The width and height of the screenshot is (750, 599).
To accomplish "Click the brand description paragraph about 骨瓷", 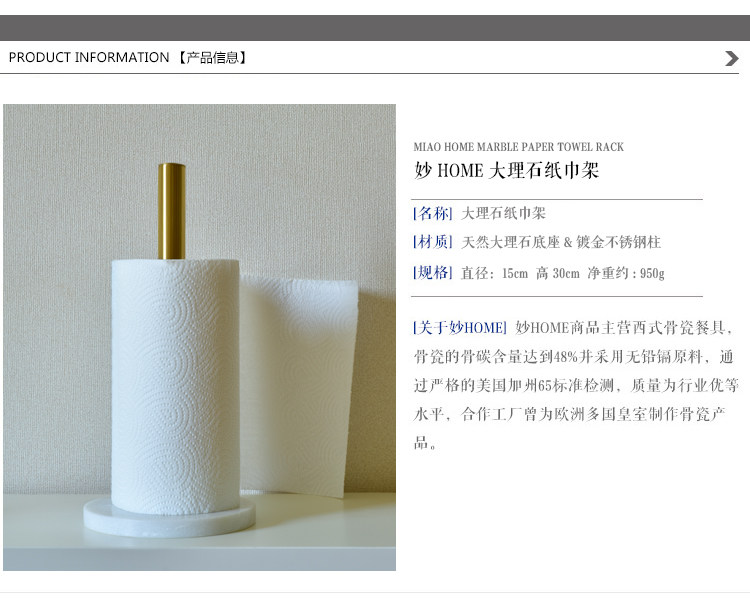I will tap(576, 385).
